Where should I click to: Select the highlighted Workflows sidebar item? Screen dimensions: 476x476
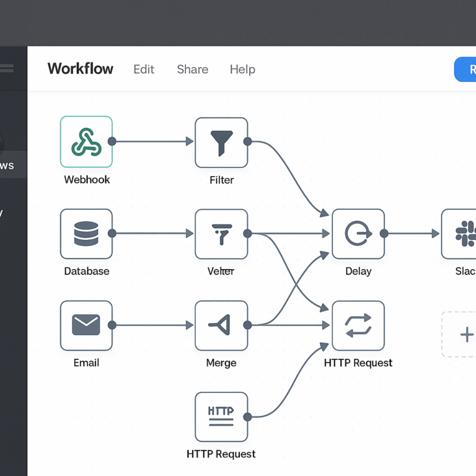coord(9,165)
